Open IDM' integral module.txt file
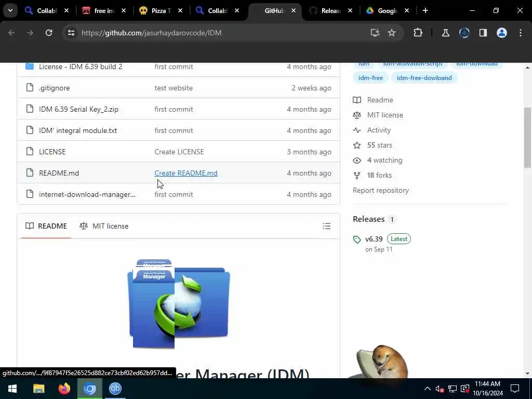Viewport: 532px width, 399px height. (78, 130)
